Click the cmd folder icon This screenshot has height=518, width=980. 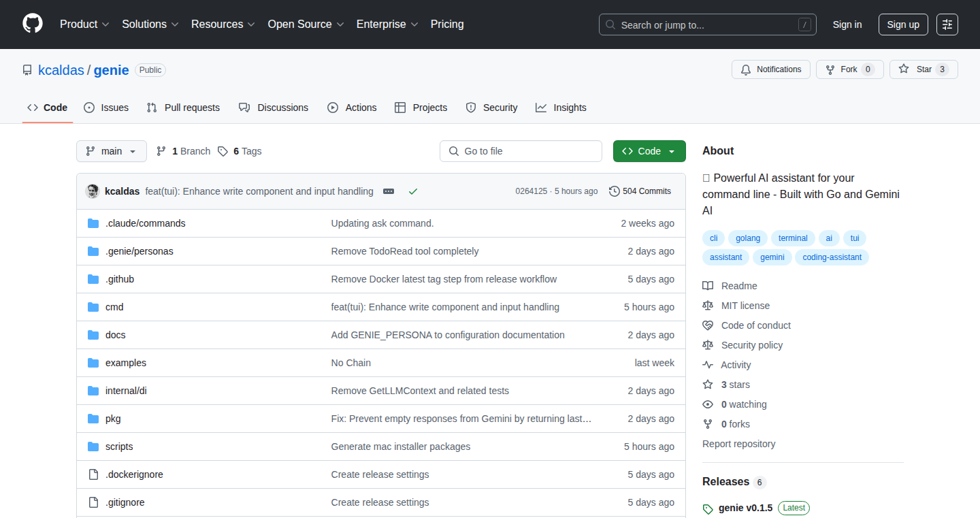93,307
